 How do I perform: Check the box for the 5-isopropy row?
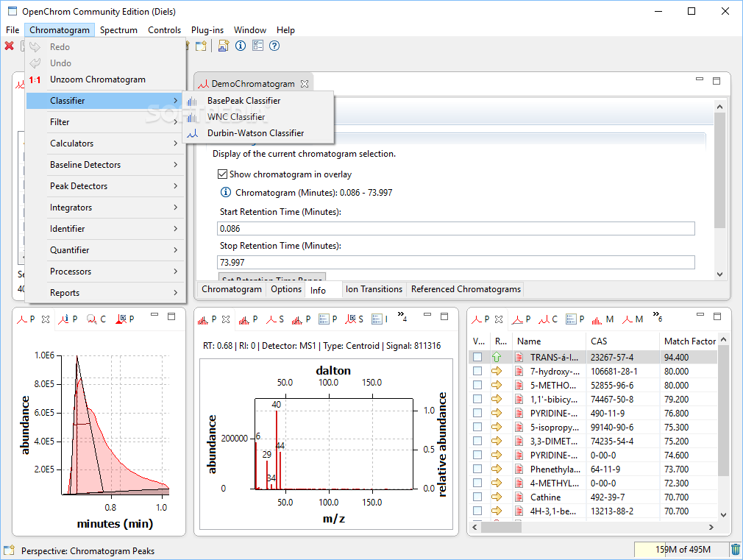coord(477,427)
